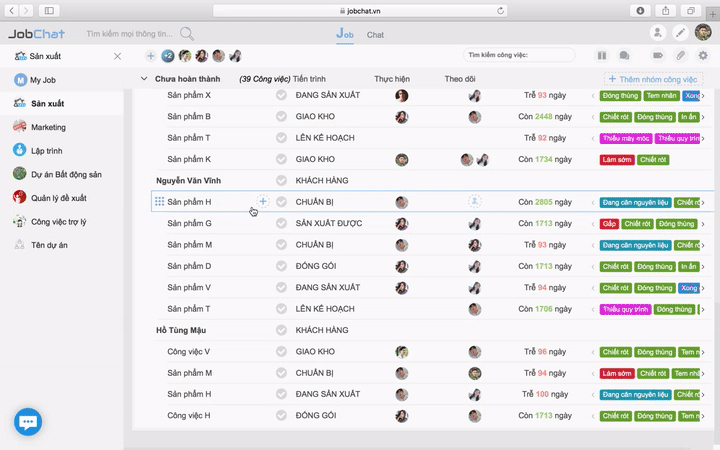
Task: Switch to the Chat tab
Action: (x=375, y=35)
